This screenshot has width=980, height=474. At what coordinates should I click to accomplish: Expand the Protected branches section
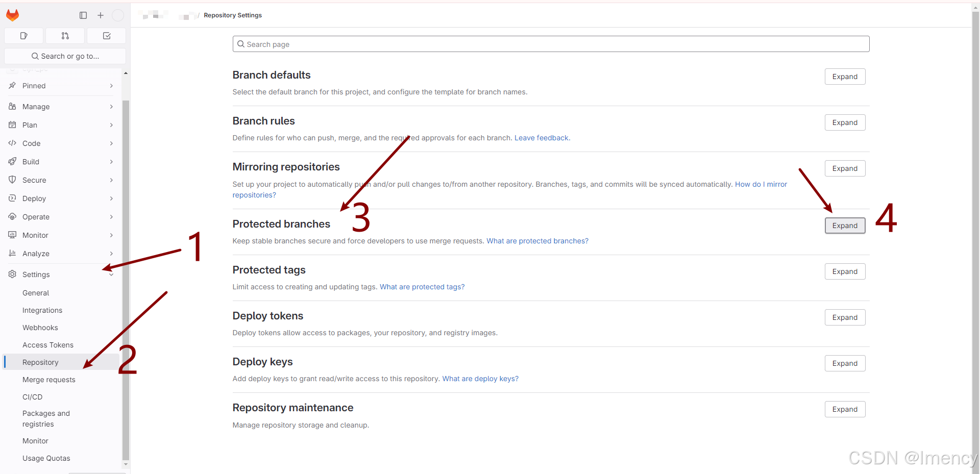click(x=845, y=226)
